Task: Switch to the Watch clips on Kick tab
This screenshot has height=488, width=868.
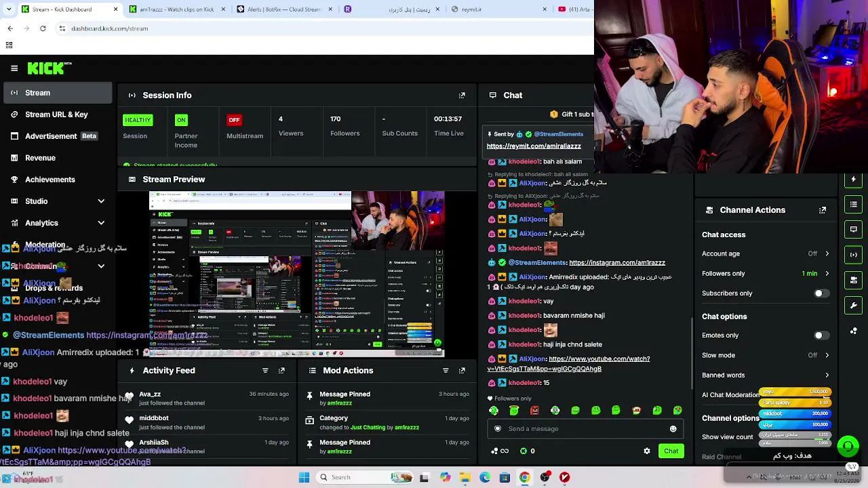Action: pos(176,9)
